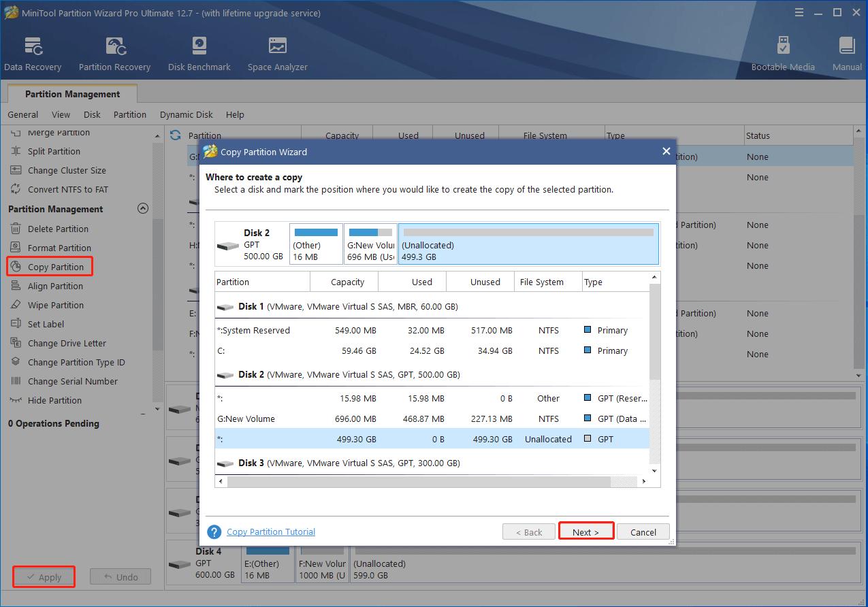Choose Format Partition option
The height and width of the screenshot is (607, 868).
tap(59, 248)
